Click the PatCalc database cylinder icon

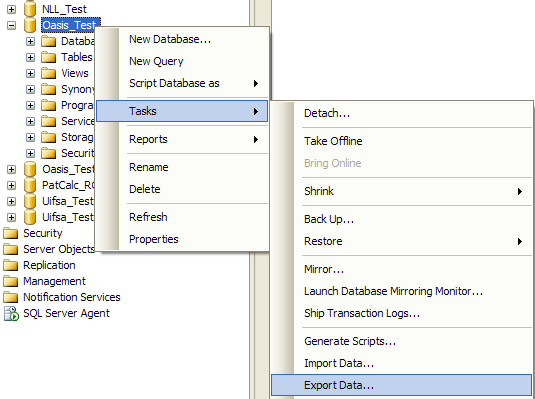30,185
